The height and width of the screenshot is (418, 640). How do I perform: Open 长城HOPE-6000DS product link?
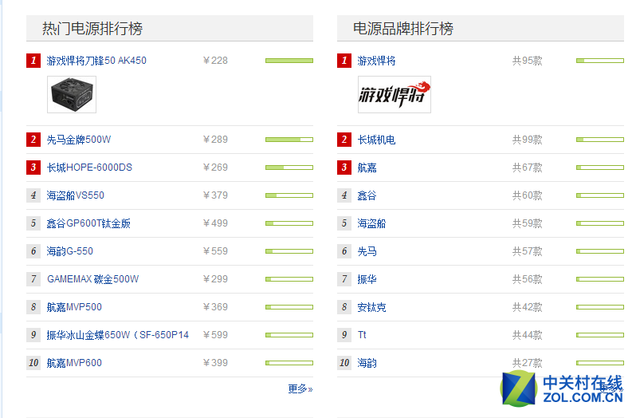(x=89, y=167)
